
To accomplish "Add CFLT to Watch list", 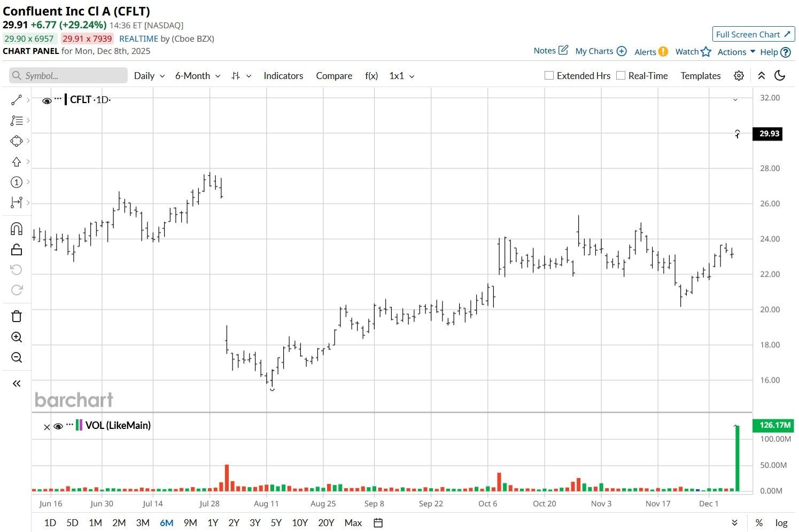I will [x=693, y=52].
